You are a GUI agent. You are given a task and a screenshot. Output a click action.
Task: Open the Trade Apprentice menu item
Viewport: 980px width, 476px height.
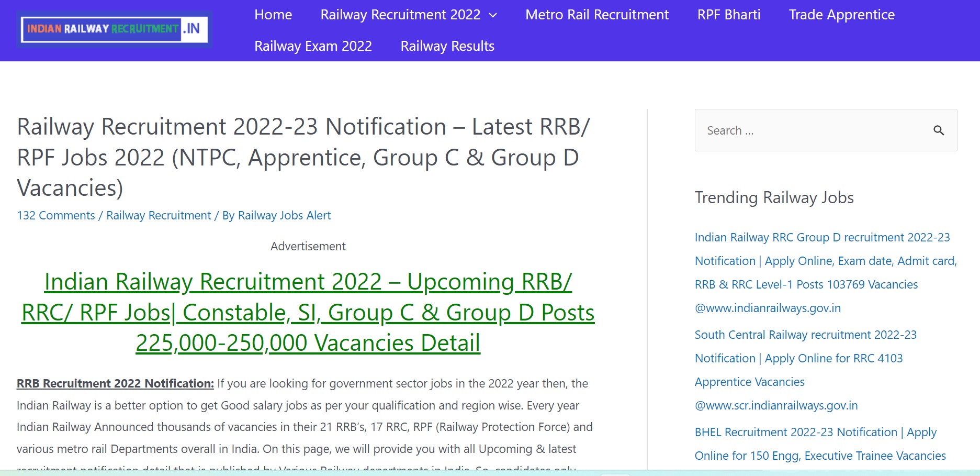842,15
